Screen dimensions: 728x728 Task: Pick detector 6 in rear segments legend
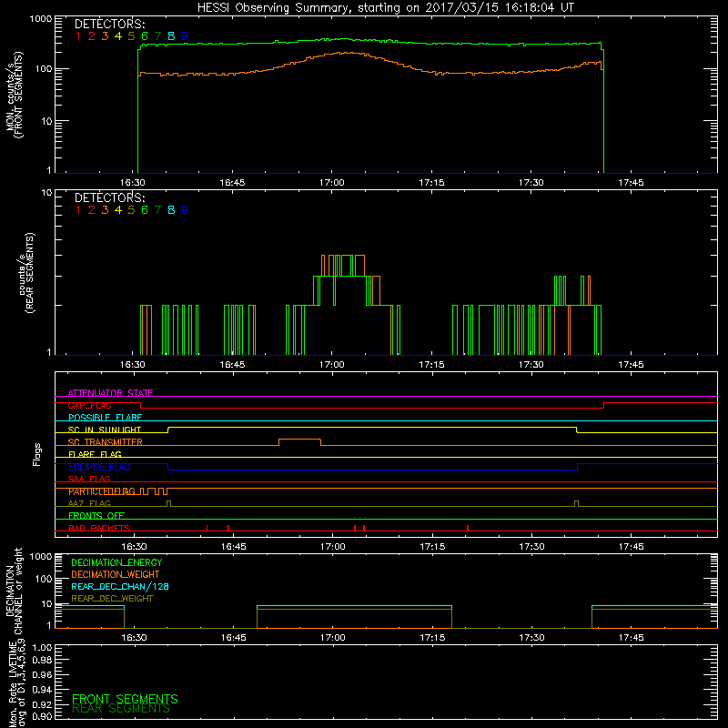click(145, 210)
